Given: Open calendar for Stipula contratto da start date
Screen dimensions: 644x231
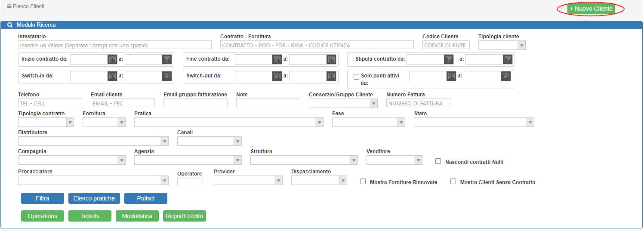Looking at the screenshot, I should [x=449, y=59].
